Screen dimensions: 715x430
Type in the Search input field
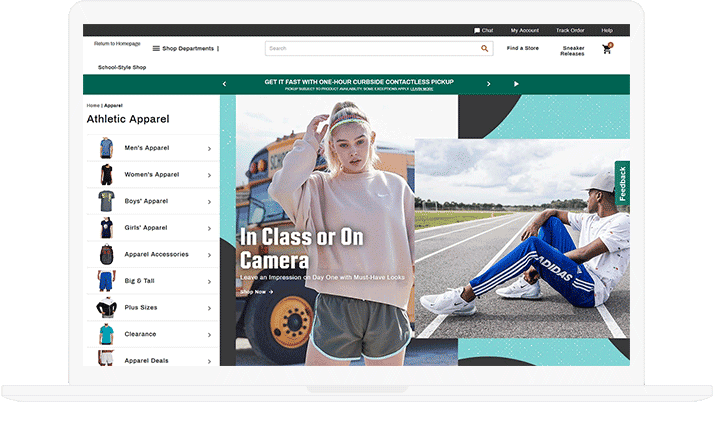click(x=370, y=48)
